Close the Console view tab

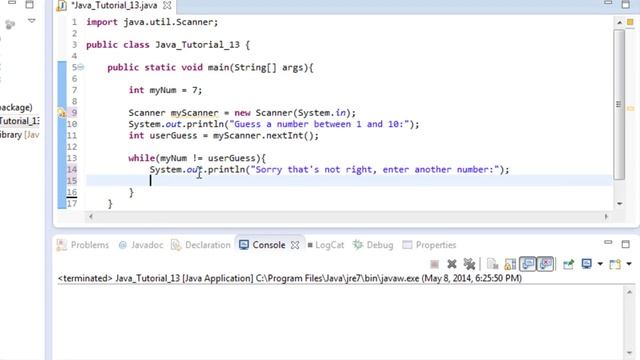coord(295,245)
